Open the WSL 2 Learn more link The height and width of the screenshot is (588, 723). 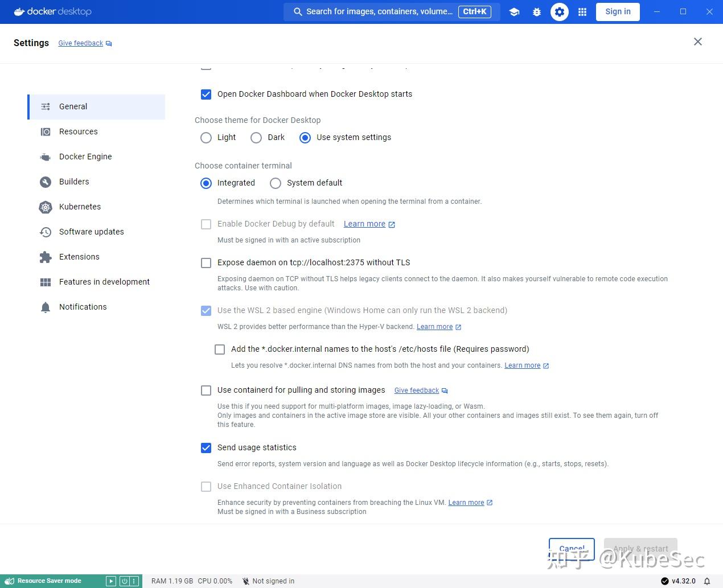click(434, 327)
